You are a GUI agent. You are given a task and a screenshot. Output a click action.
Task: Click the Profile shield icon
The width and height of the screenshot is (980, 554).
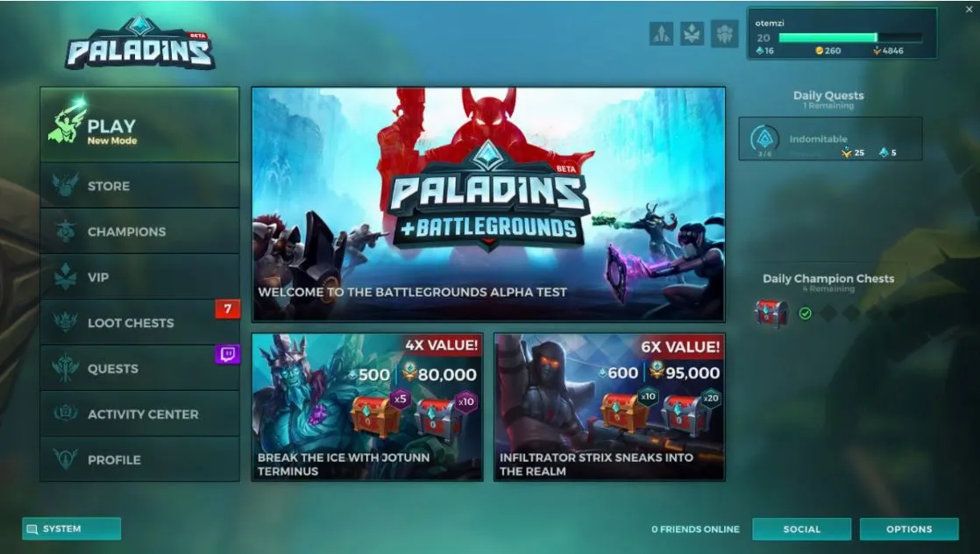point(66,459)
